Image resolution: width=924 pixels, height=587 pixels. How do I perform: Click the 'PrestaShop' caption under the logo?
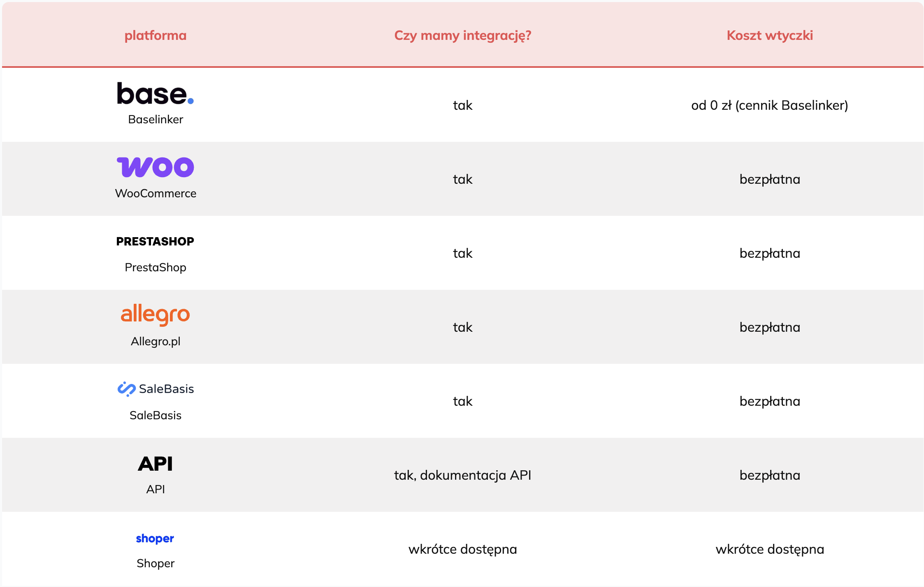pos(155,267)
